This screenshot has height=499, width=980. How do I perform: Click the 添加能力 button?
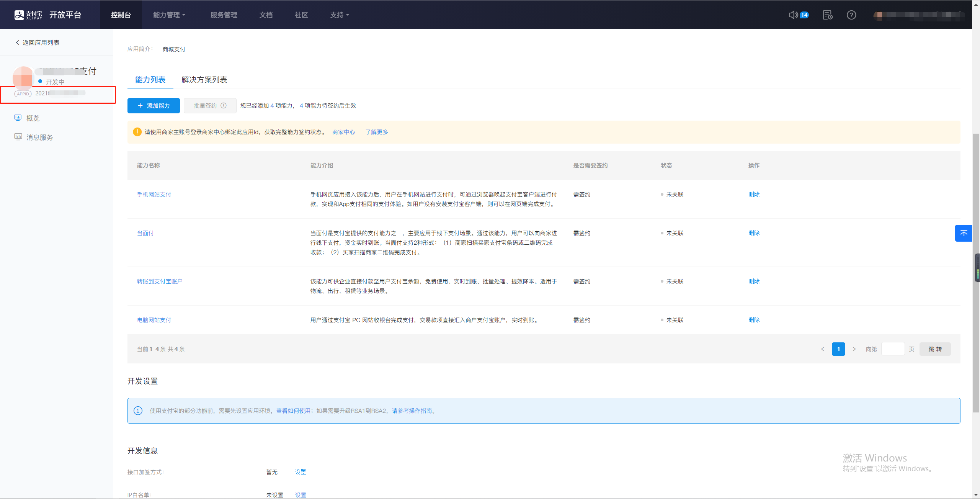coord(154,106)
